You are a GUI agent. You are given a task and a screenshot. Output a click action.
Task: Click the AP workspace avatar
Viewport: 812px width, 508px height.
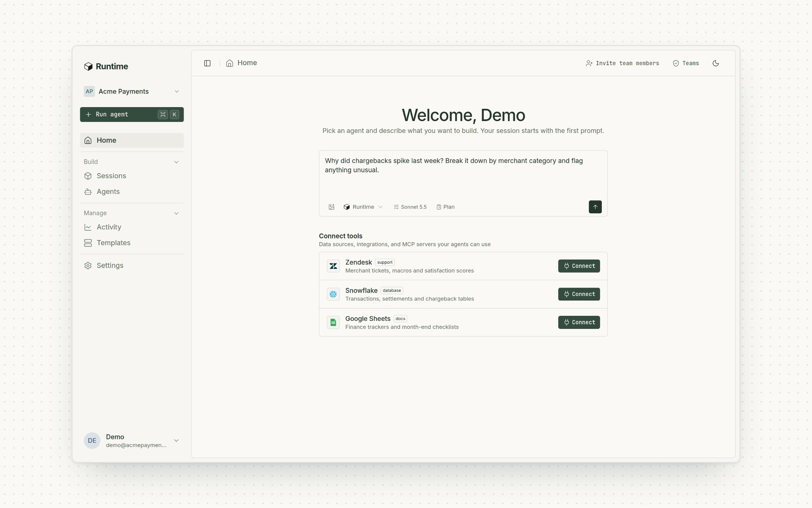(x=89, y=91)
